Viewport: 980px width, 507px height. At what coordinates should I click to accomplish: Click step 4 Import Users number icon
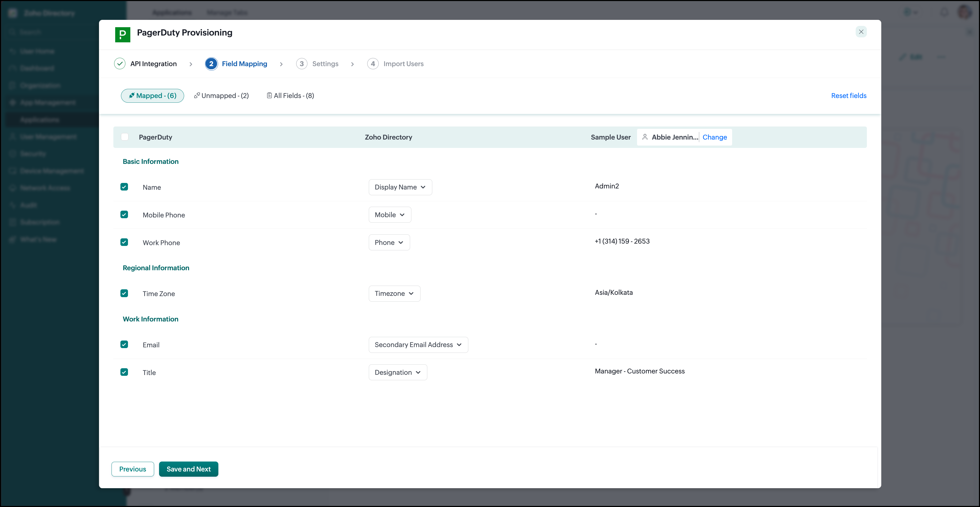(373, 64)
